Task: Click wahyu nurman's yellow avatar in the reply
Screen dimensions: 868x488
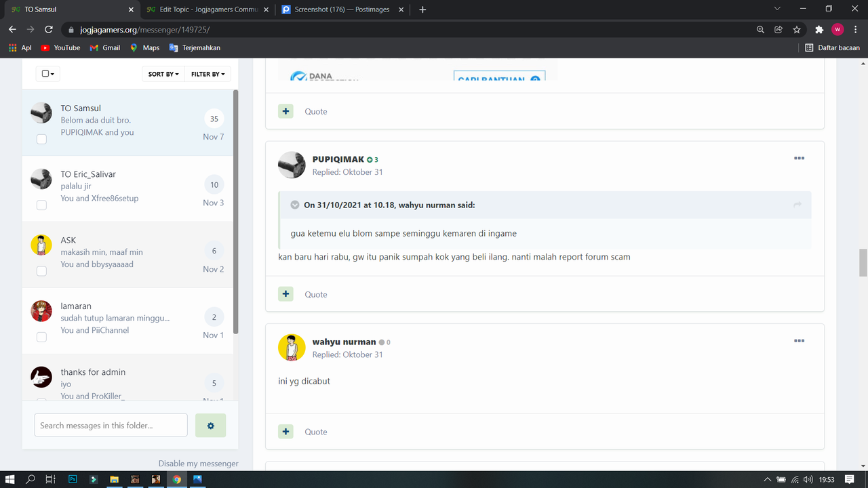Action: tap(292, 347)
